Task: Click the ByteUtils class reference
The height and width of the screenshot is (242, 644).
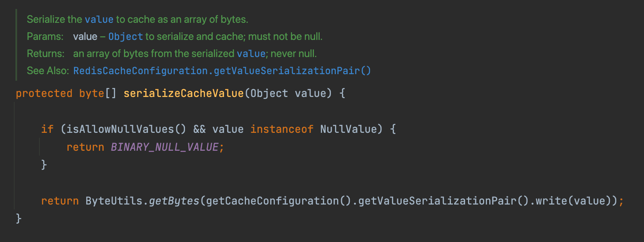Action: tap(114, 201)
